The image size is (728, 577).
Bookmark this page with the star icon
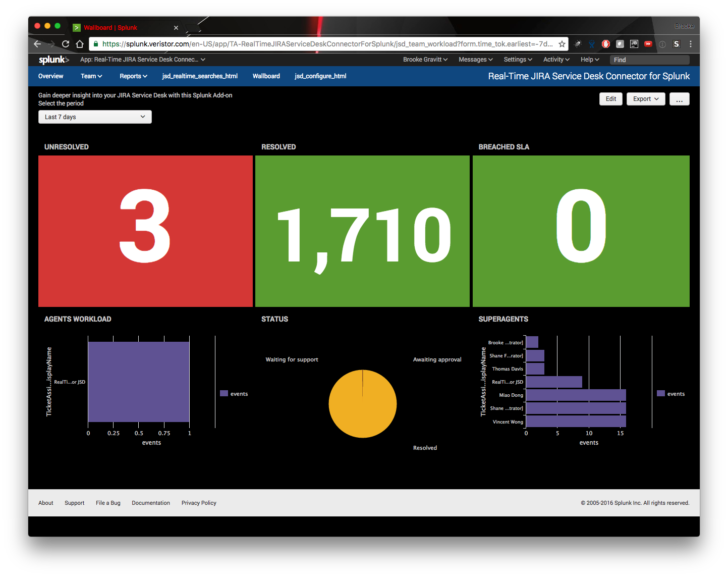pyautogui.click(x=562, y=44)
